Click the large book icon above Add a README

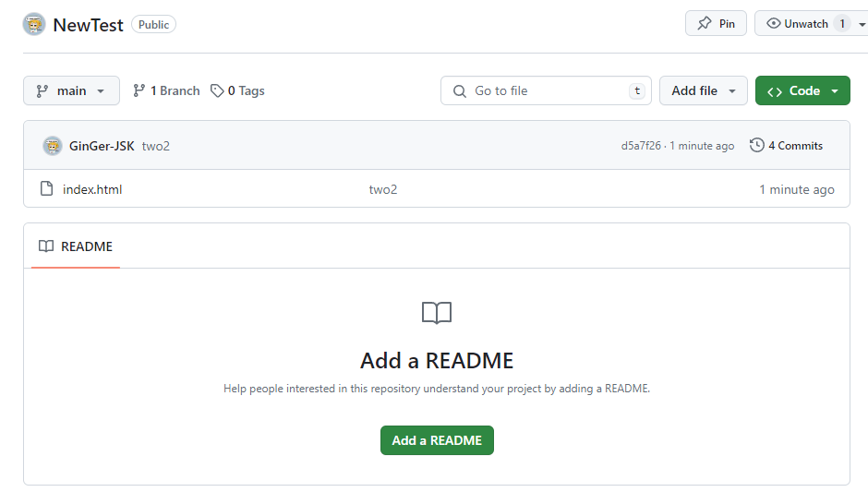click(x=437, y=313)
